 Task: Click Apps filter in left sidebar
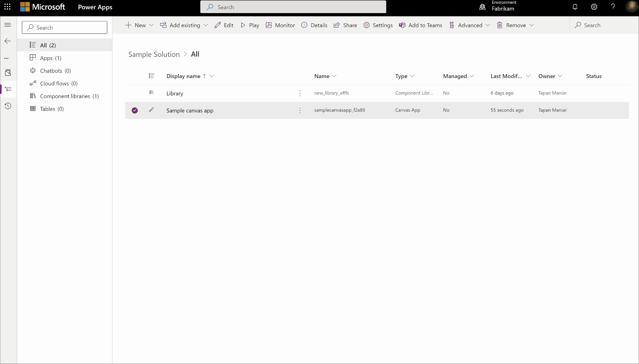[x=51, y=58]
